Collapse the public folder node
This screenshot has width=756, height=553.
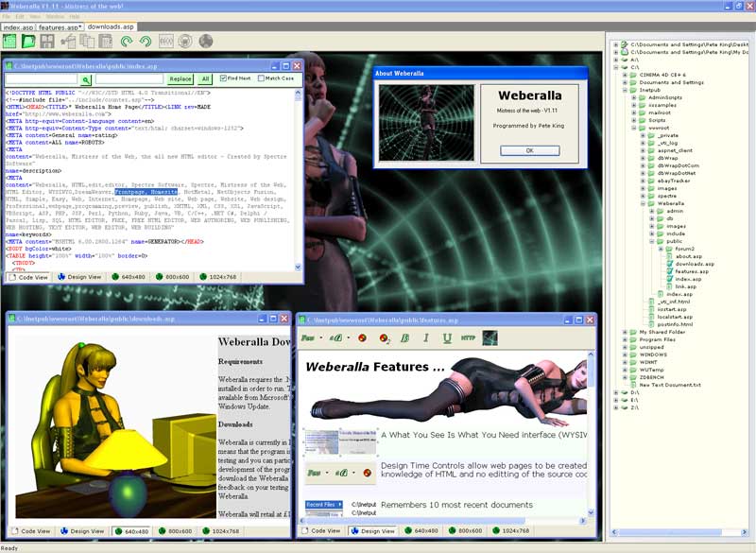(x=652, y=241)
